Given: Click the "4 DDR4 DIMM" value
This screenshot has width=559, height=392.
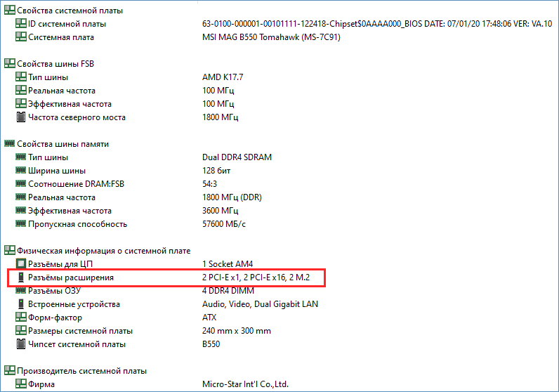Looking at the screenshot, I should (x=228, y=291).
